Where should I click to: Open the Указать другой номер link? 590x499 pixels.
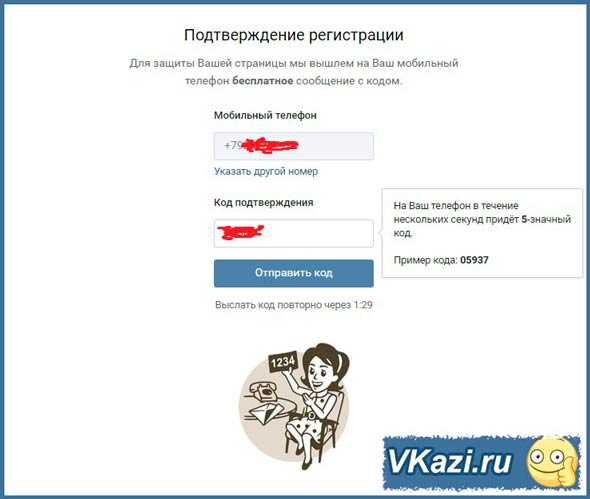tap(266, 172)
